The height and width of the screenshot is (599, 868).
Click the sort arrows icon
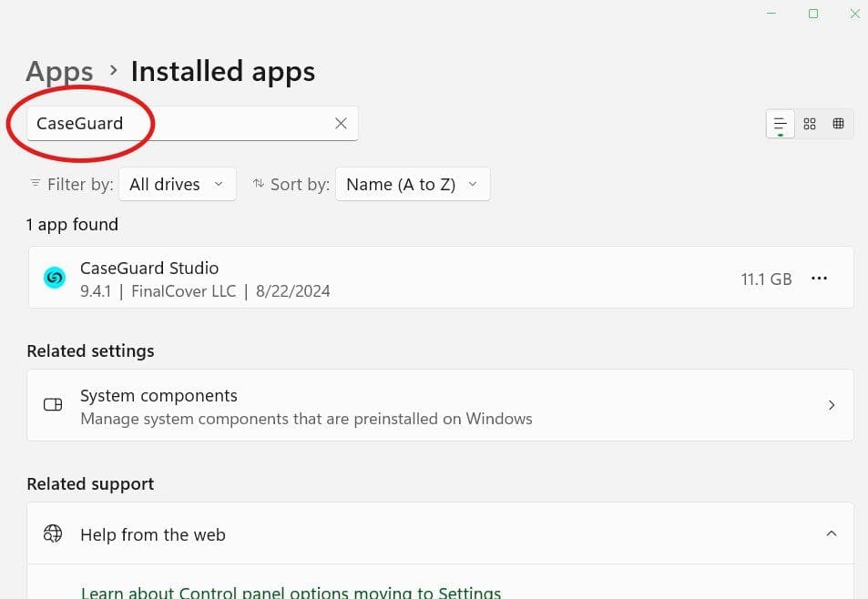pos(259,184)
